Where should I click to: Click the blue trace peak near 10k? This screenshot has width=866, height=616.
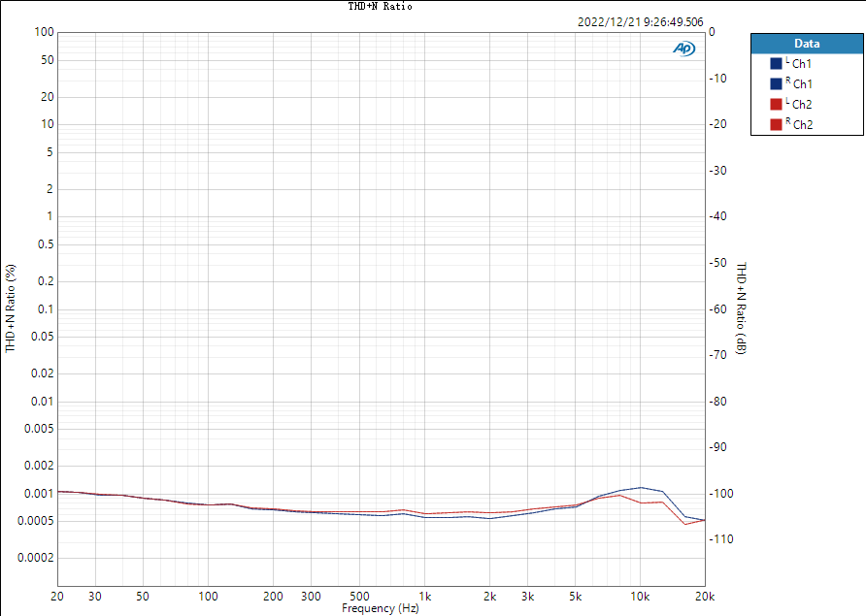(x=641, y=487)
